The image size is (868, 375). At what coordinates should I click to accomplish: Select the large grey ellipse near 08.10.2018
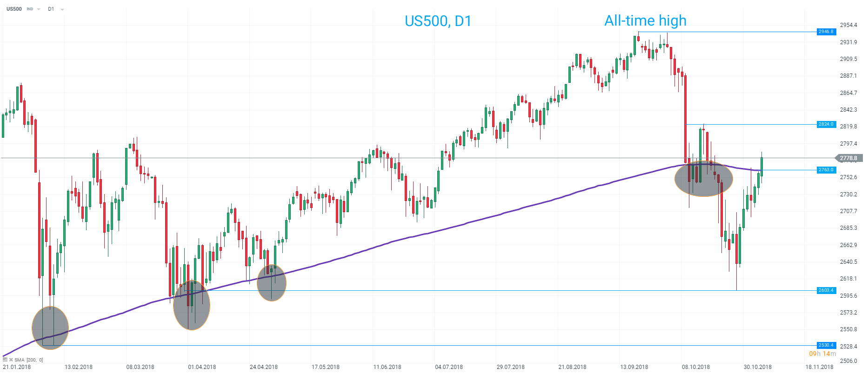[x=703, y=179]
